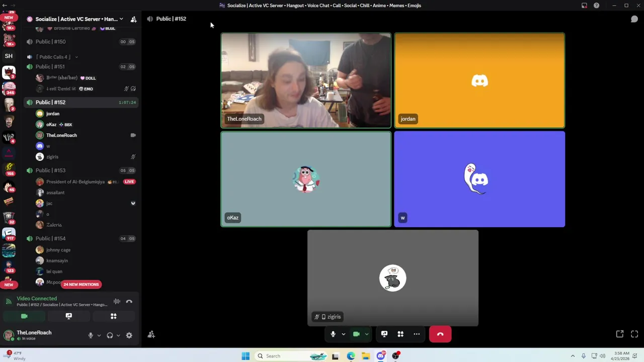Open activities button in left voice panel
This screenshot has height=362, width=644.
pos(114,316)
